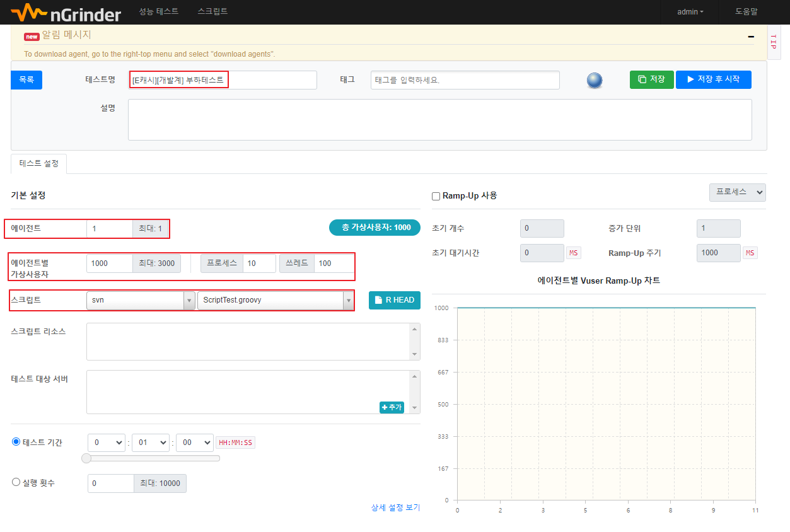Viewport: 790px width, 532px height.
Task: Open the duration minutes dropdown showing 01
Action: [x=151, y=442]
